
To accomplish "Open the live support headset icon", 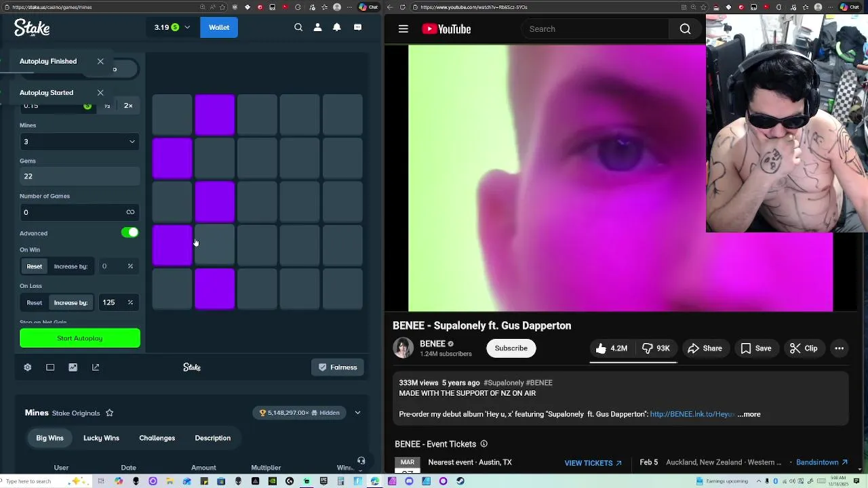I will [x=361, y=461].
